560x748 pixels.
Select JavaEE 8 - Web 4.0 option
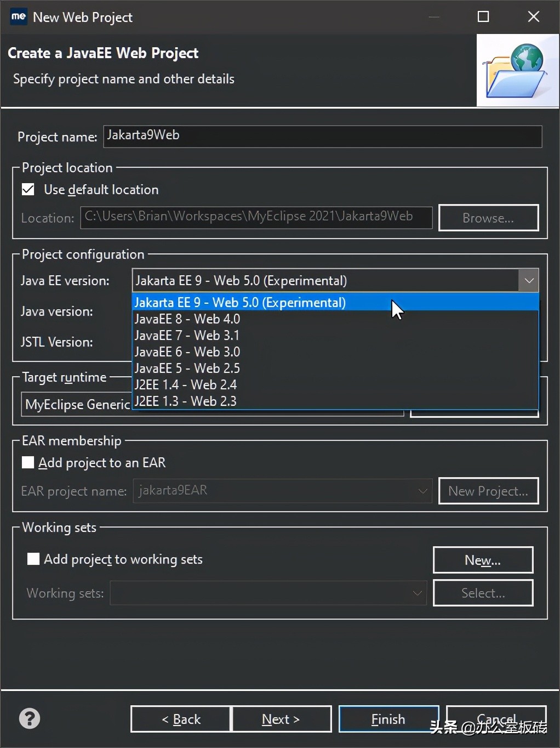(335, 319)
